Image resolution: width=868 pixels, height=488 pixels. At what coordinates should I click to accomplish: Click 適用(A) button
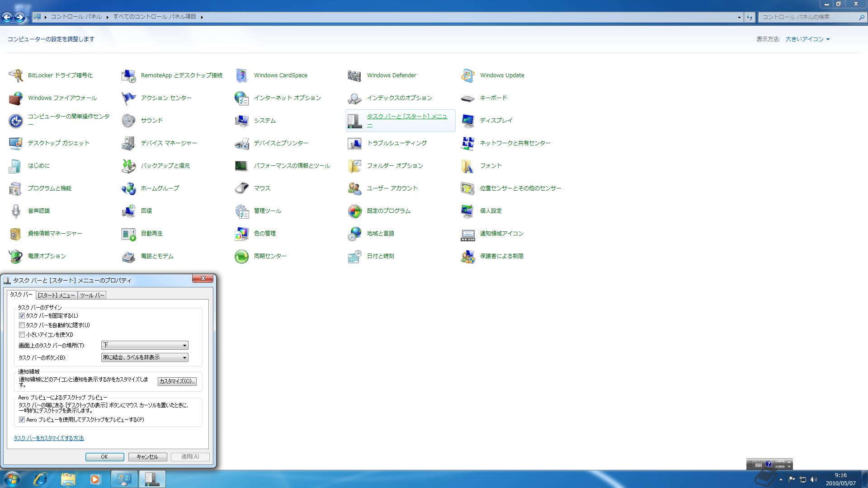(x=190, y=457)
